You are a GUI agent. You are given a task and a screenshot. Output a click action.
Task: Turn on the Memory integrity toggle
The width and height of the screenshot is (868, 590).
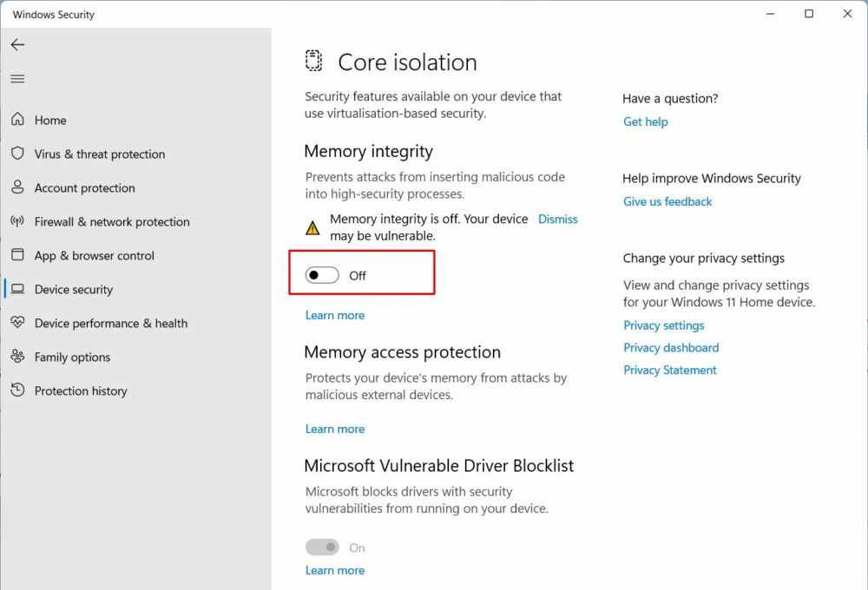(322, 276)
